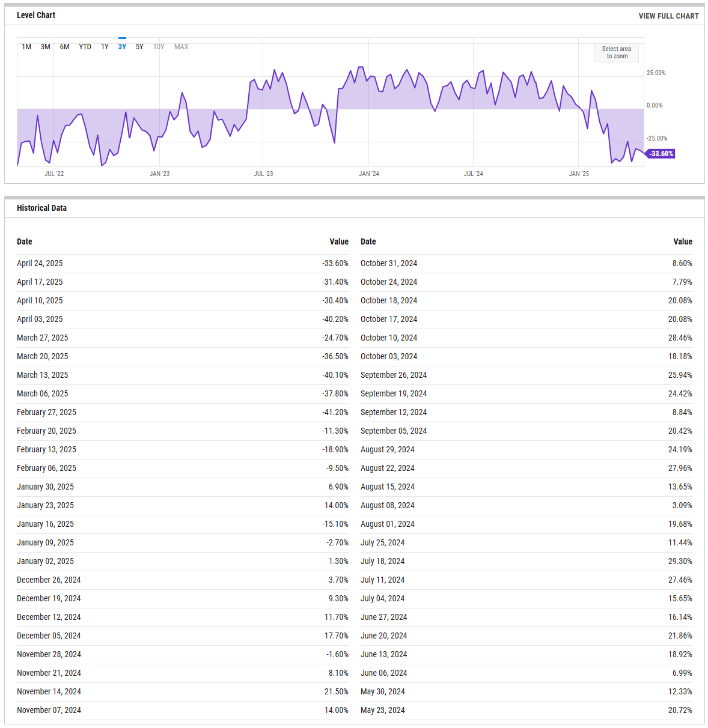Click the 28.46% value for October 10
708x728 pixels.
tap(680, 338)
